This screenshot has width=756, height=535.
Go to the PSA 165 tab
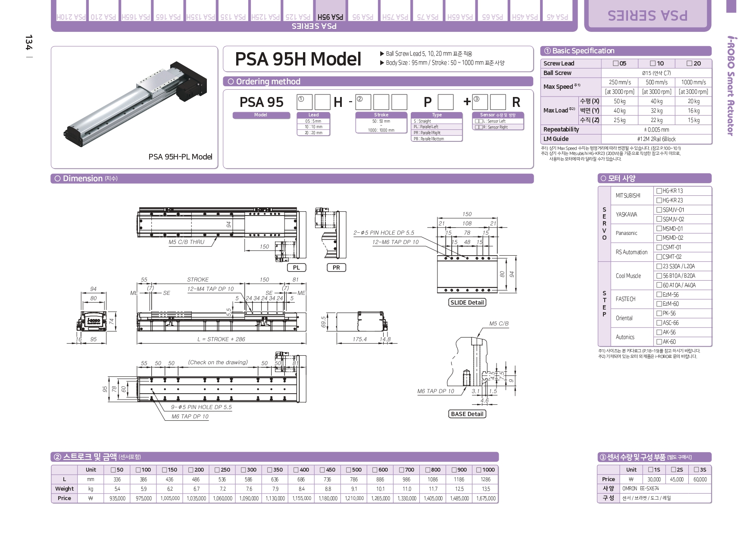point(168,11)
